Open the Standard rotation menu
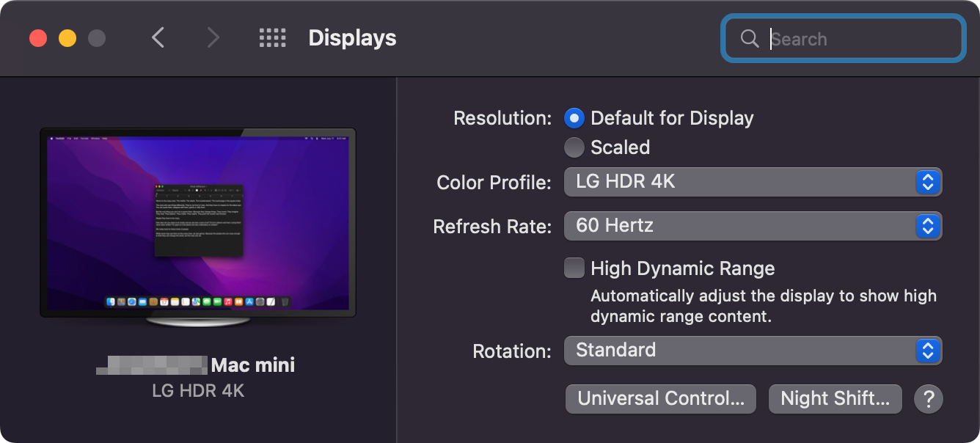This screenshot has width=980, height=443. [x=739, y=351]
